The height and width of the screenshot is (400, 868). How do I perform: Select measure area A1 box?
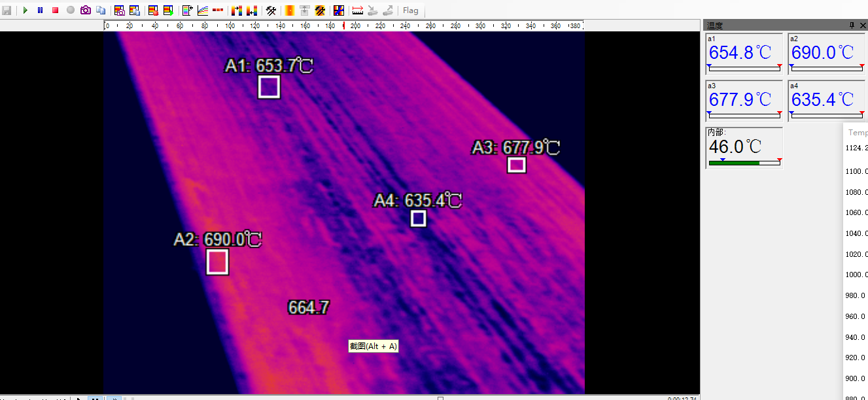[x=269, y=87]
